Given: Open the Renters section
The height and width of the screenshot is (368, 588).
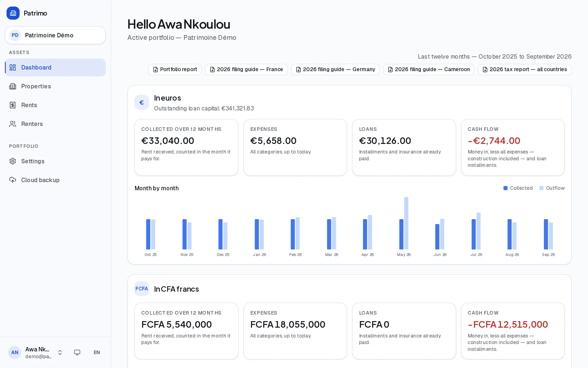Looking at the screenshot, I should point(55,124).
